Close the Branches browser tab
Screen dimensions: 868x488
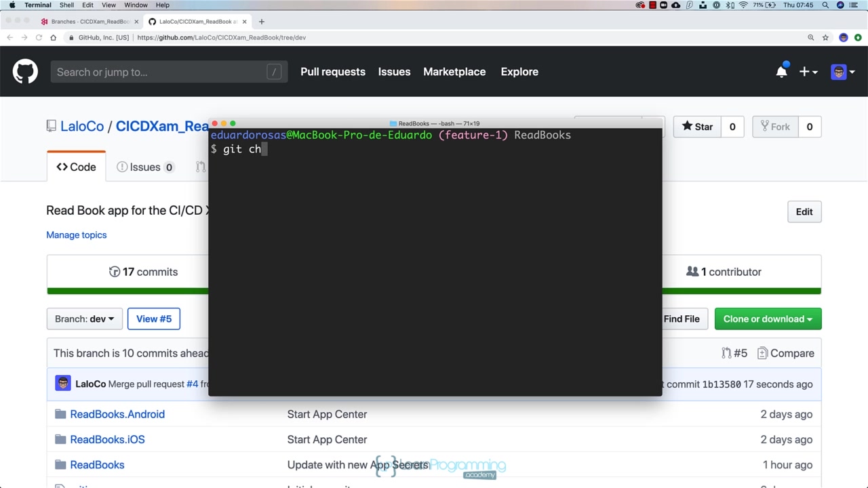(136, 22)
